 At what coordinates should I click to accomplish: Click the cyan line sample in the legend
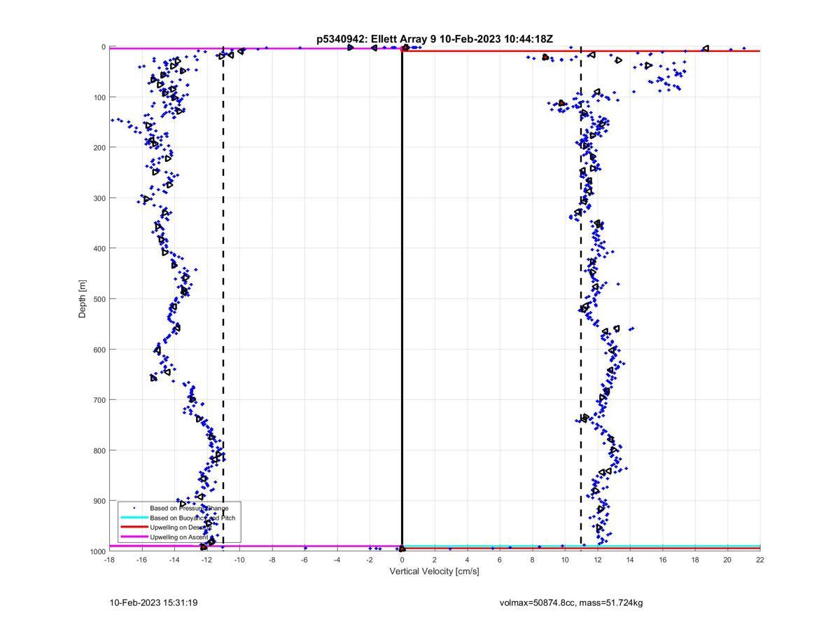click(x=134, y=518)
